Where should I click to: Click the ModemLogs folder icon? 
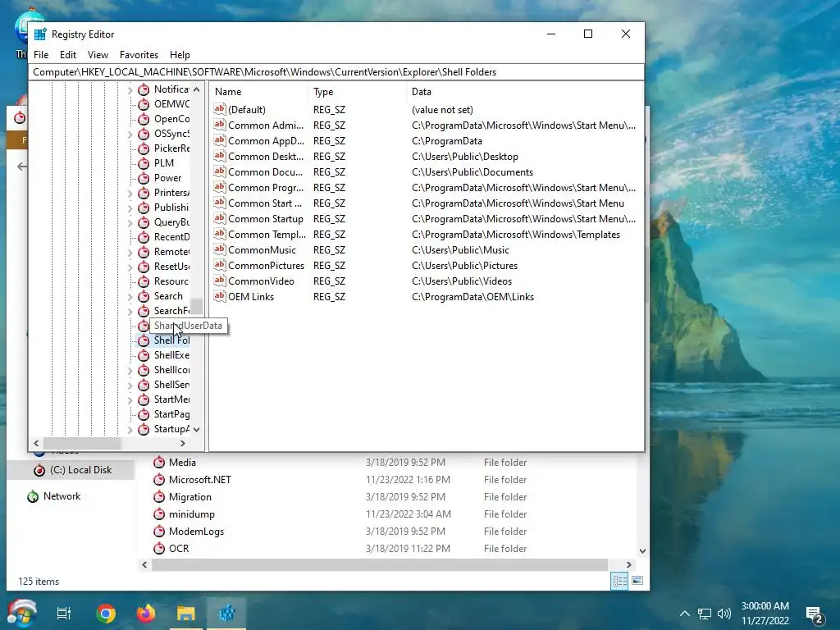coord(158,531)
